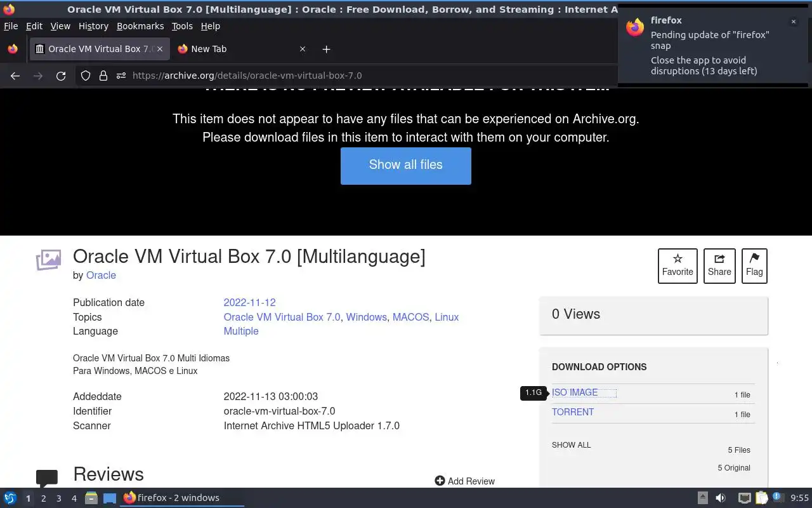
Task: Click the Show all files button
Action: point(406,166)
